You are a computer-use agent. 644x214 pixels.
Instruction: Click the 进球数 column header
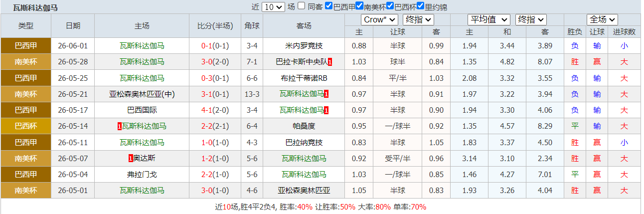(625, 32)
